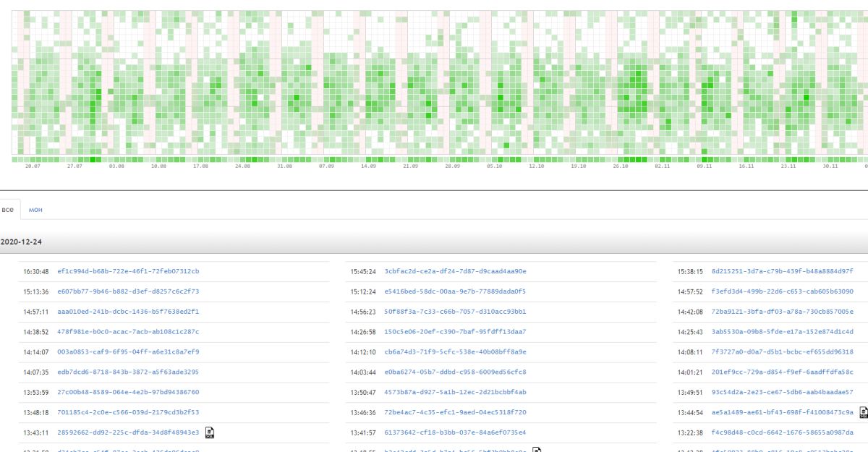868x452 pixels.
Task: Click heatmap axis date label 26.10
Action: pyautogui.click(x=621, y=166)
